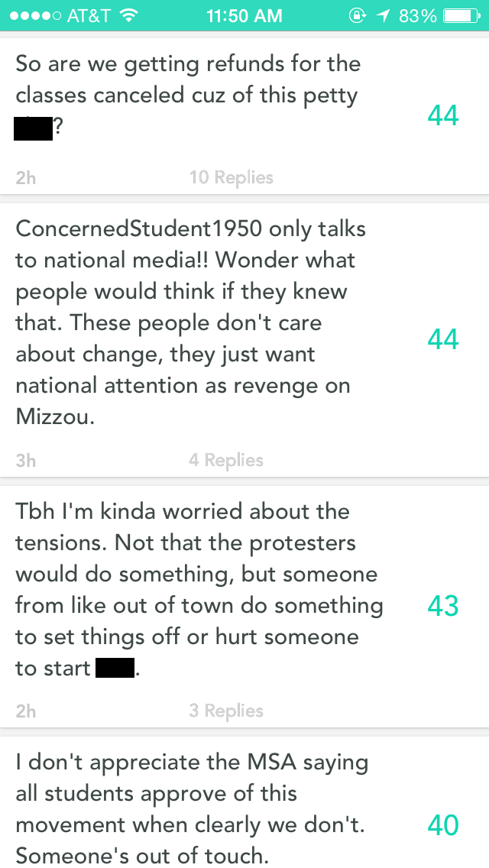Open the MSA out of touch post
This screenshot has height=868, width=489.
(191, 808)
